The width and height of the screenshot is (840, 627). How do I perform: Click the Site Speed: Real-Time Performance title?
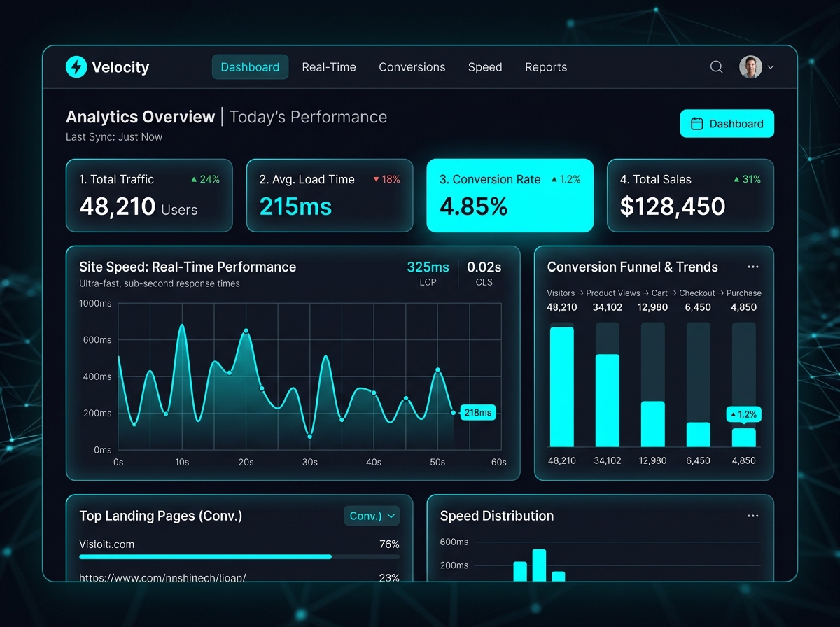(x=188, y=267)
